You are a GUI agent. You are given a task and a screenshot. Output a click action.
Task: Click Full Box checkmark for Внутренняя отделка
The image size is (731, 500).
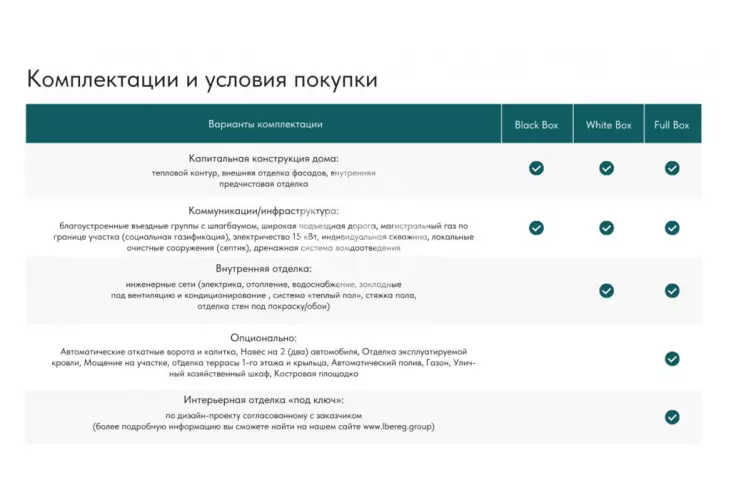672,291
